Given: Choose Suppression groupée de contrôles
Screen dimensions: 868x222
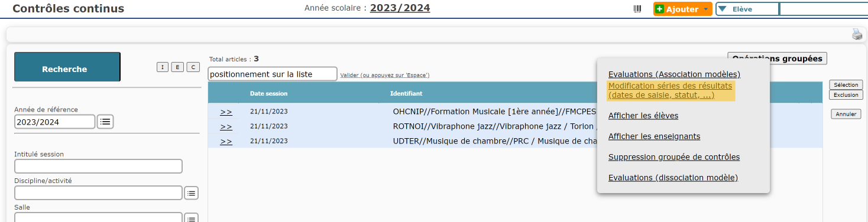Looking at the screenshot, I should click(x=674, y=157).
